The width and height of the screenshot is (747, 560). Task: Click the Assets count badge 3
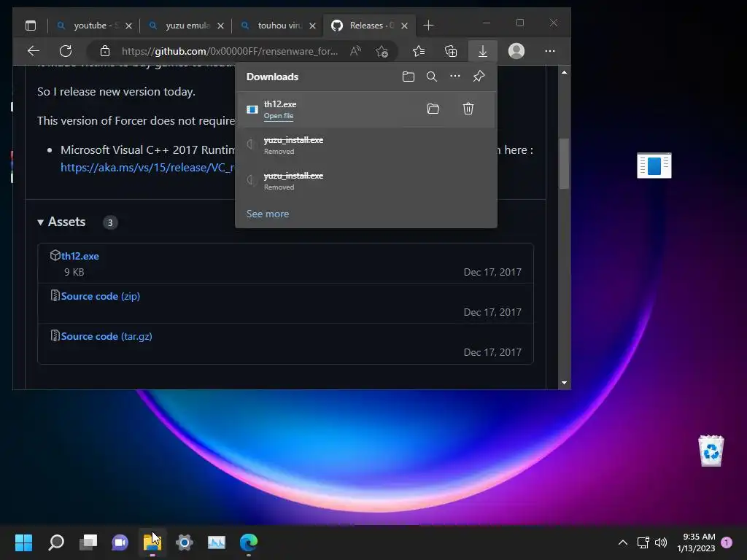110,222
